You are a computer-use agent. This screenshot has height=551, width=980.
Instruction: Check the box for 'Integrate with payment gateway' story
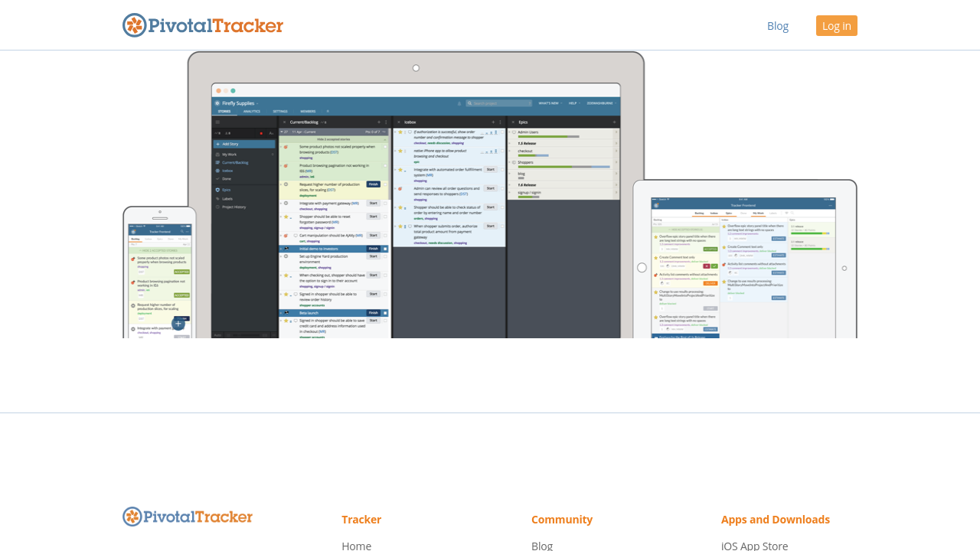(385, 204)
